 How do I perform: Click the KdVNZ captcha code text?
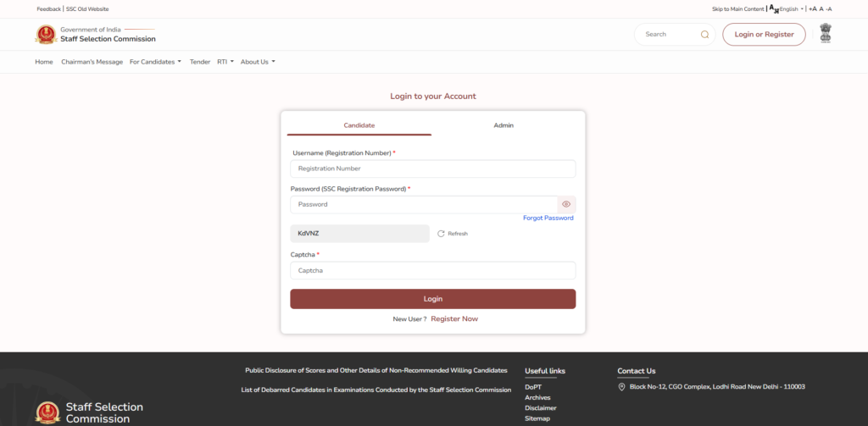309,234
